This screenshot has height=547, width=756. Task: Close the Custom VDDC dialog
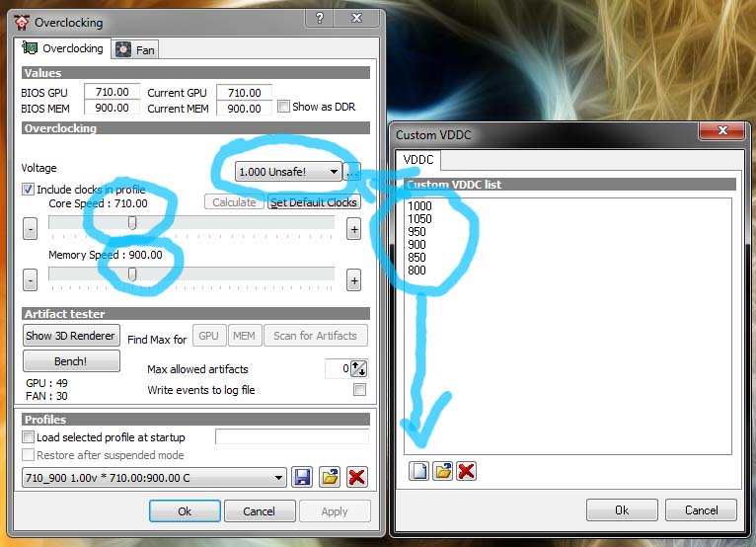[x=722, y=130]
